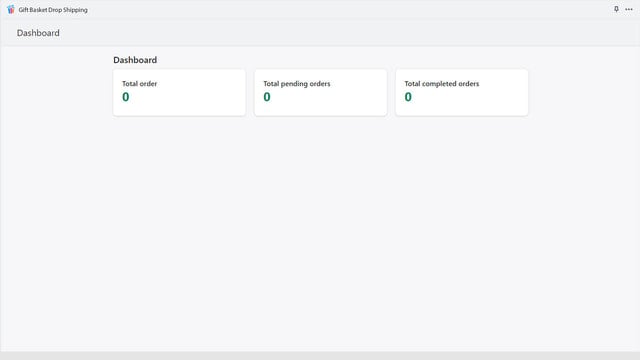Click the gray strip at window bottom
Image resolution: width=640 pixels, height=360 pixels.
320,356
